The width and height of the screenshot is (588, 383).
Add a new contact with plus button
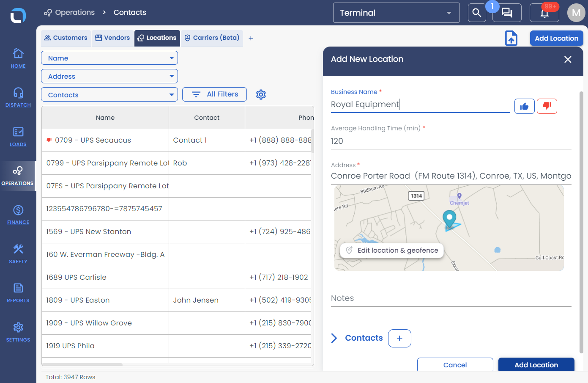click(399, 338)
